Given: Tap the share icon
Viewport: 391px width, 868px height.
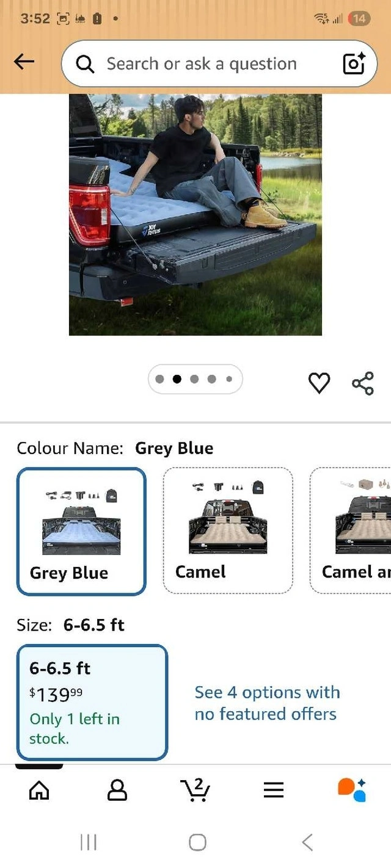Looking at the screenshot, I should click(x=362, y=383).
